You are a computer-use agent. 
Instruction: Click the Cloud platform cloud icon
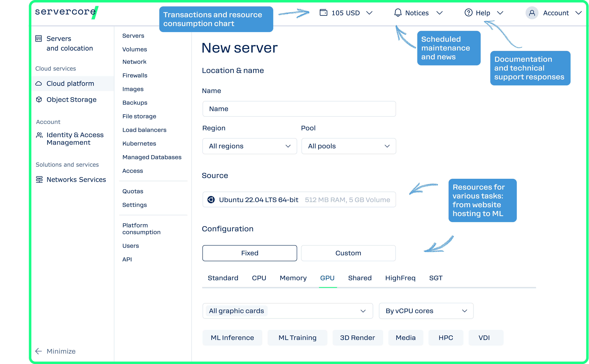click(x=39, y=84)
